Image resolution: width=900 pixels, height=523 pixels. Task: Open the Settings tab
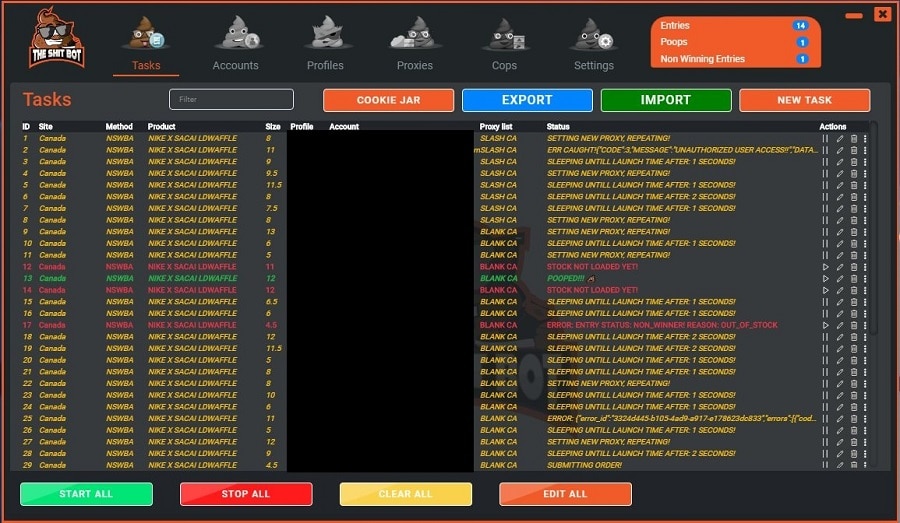tap(593, 45)
